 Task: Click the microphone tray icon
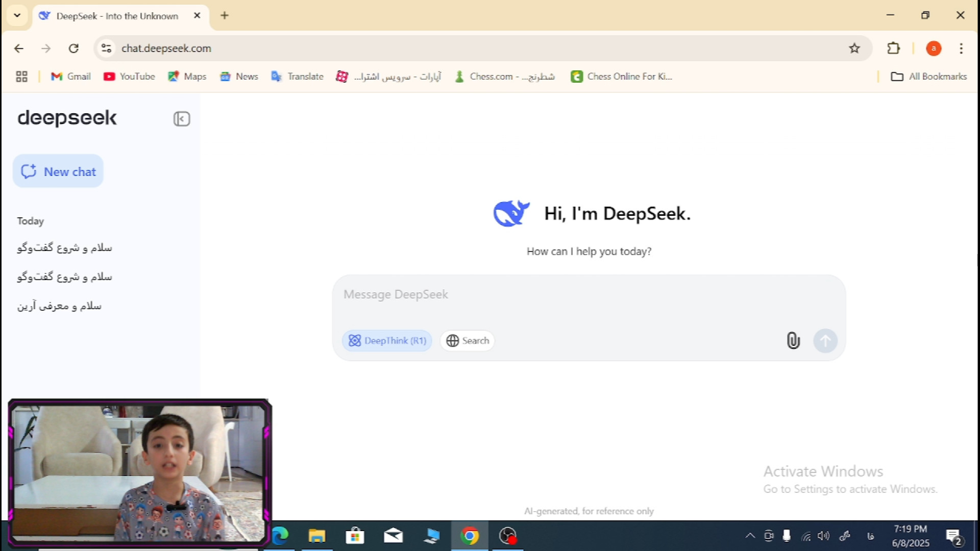tap(787, 536)
